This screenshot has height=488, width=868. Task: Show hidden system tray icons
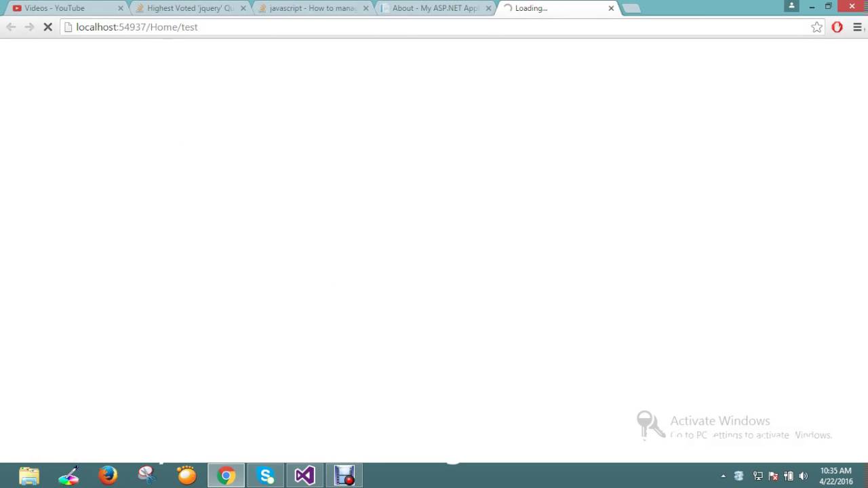point(723,476)
